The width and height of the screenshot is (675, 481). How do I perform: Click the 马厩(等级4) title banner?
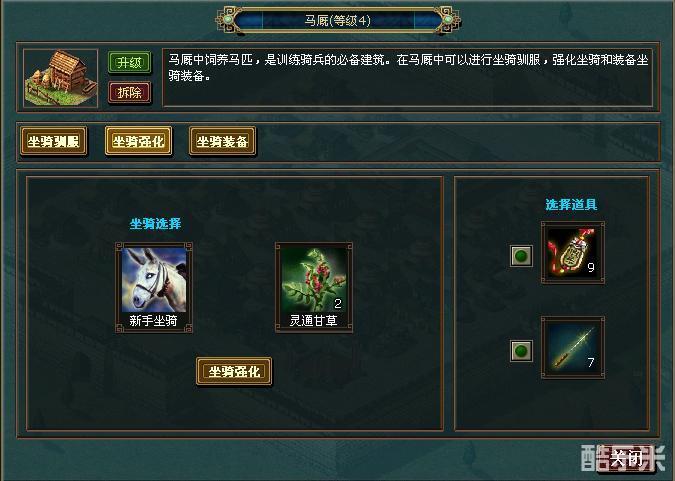click(338, 20)
